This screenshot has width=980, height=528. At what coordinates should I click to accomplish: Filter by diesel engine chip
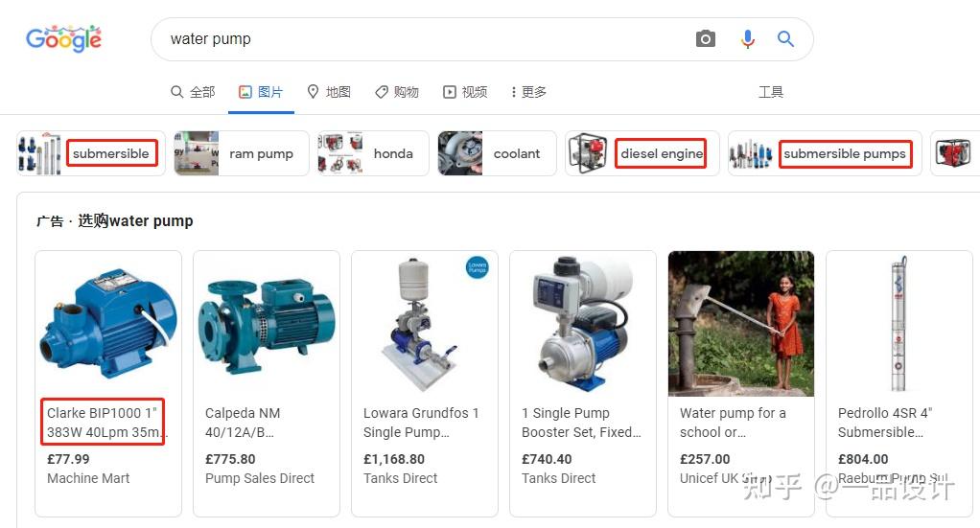point(642,153)
